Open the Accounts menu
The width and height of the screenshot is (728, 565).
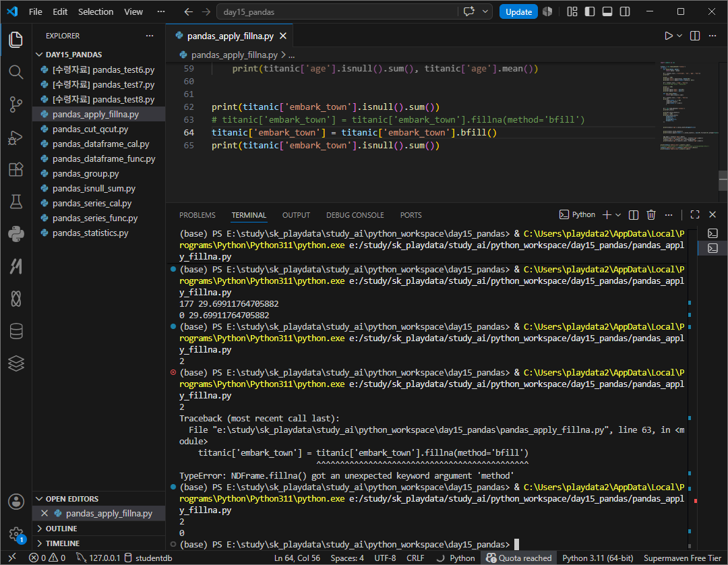[16, 502]
